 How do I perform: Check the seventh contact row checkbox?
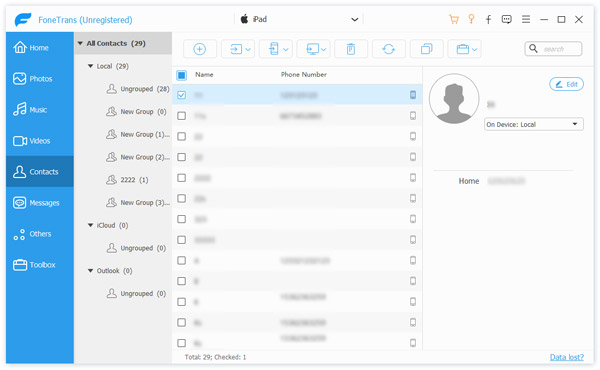point(182,219)
